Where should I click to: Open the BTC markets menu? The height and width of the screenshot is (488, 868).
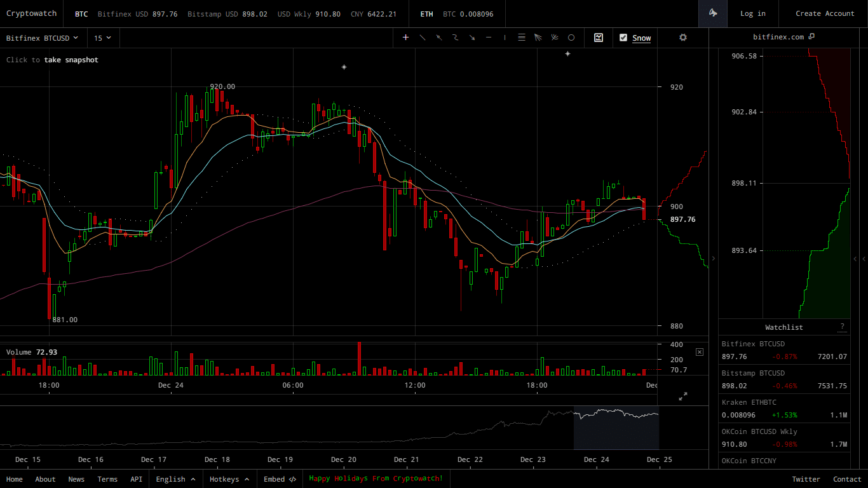coord(81,14)
